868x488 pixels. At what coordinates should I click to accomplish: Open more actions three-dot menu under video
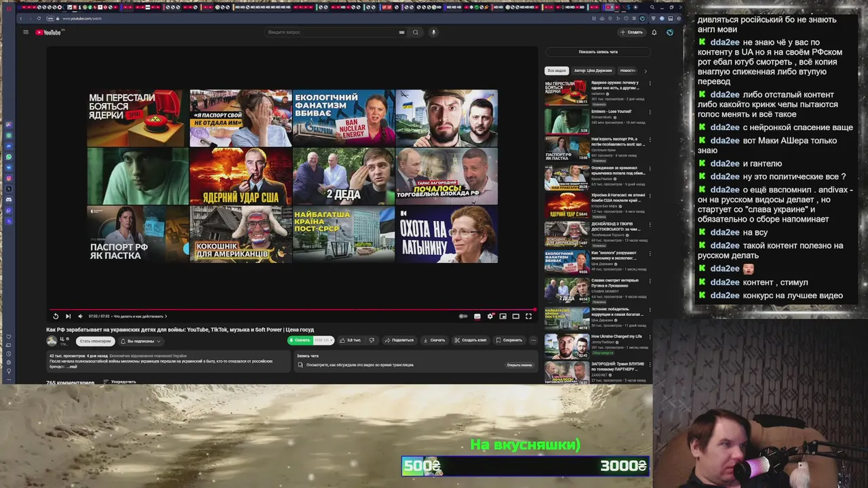(533, 340)
